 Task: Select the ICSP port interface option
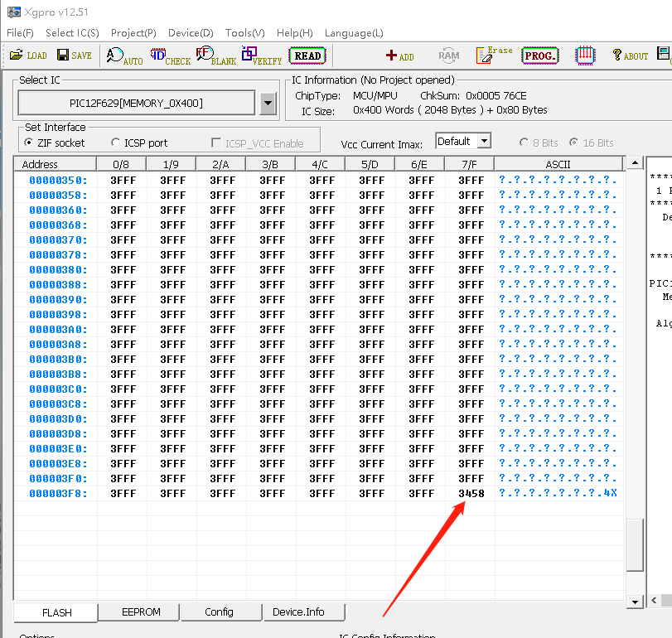click(115, 143)
